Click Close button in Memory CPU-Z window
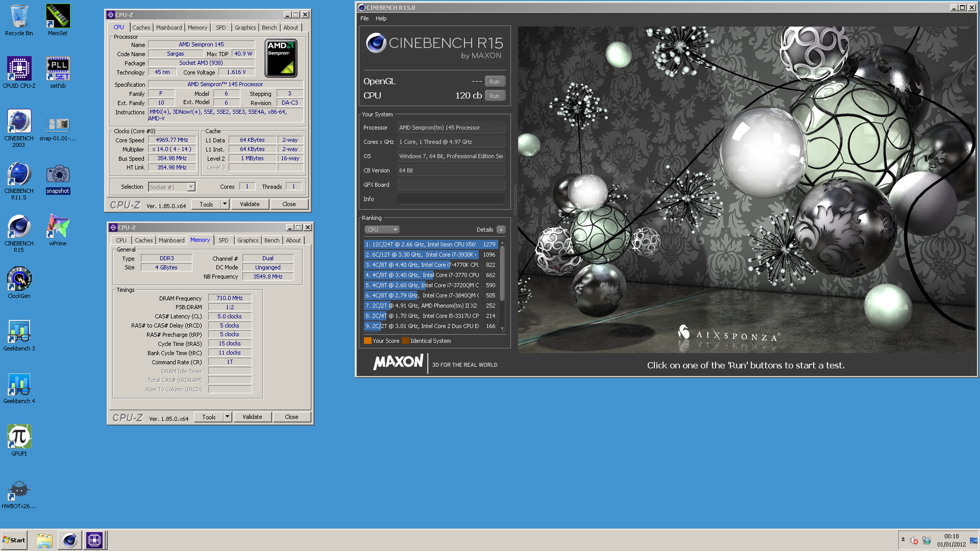 pyautogui.click(x=291, y=417)
